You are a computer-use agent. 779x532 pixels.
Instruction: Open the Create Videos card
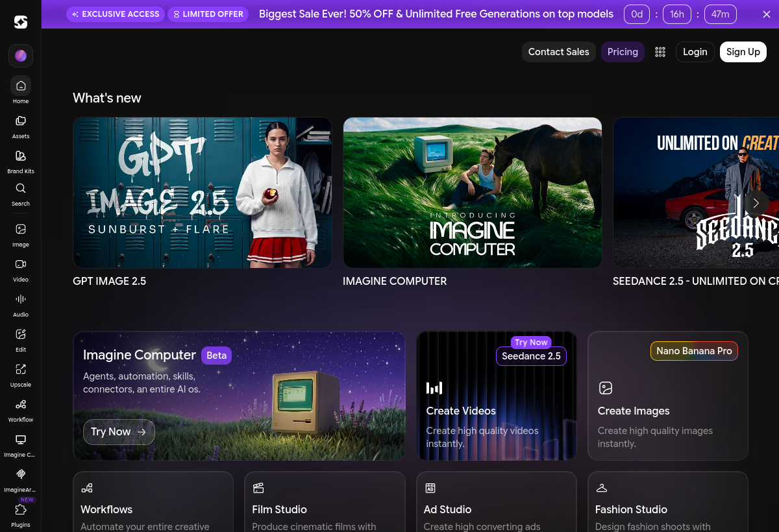(x=497, y=396)
